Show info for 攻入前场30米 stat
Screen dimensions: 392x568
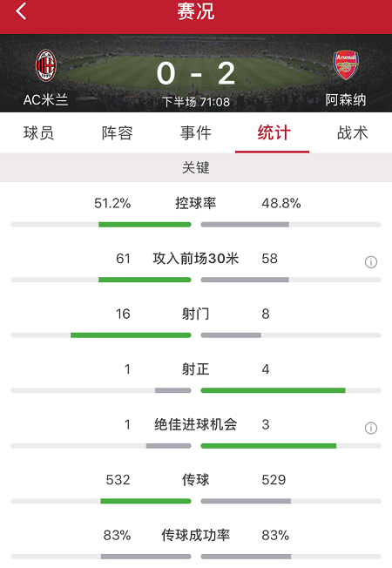coord(370,261)
